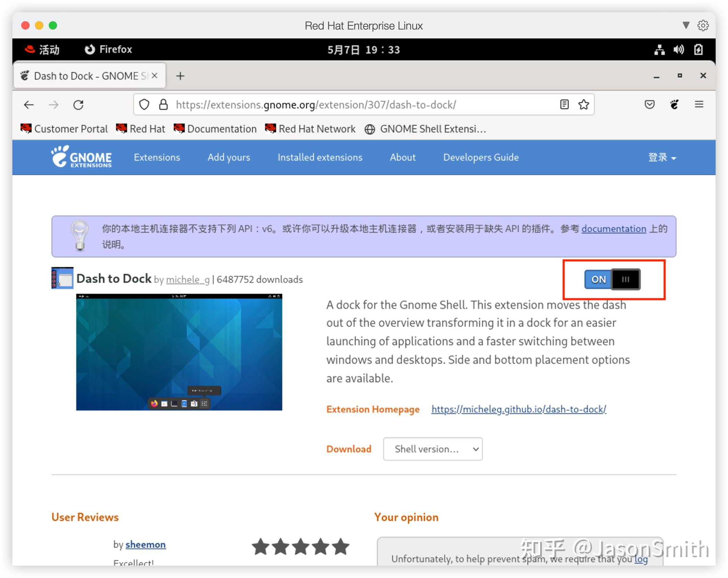Click the padlock site security toggle

(x=163, y=104)
